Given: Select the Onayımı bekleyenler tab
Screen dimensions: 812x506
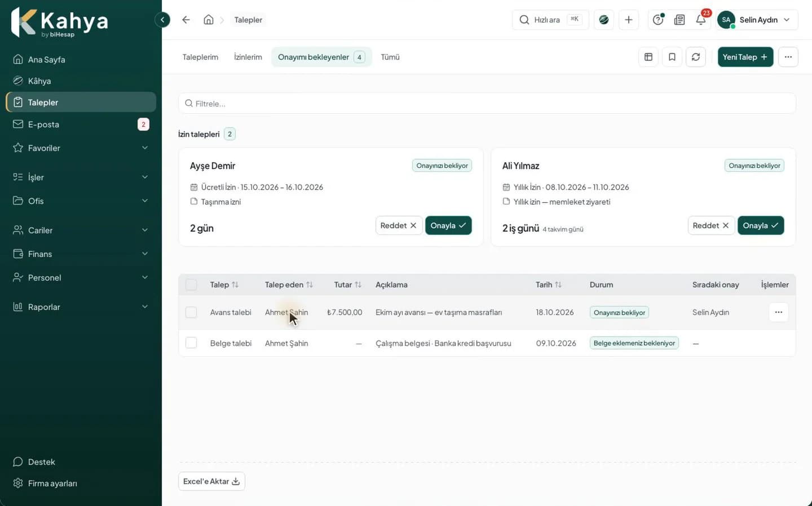Looking at the screenshot, I should click(x=321, y=57).
